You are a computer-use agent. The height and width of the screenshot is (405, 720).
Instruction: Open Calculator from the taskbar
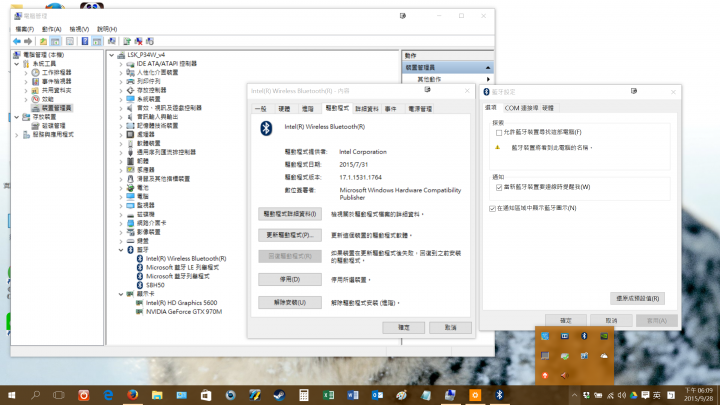[x=304, y=395]
